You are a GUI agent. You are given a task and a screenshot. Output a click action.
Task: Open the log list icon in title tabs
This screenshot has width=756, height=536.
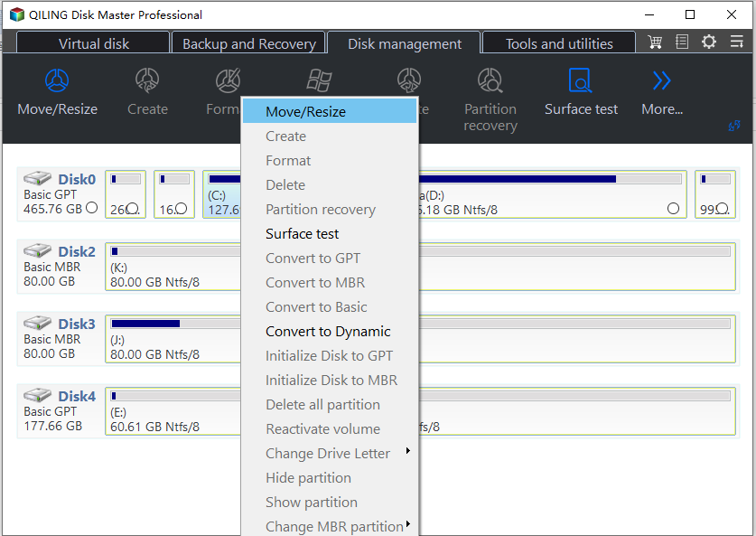[x=682, y=42]
